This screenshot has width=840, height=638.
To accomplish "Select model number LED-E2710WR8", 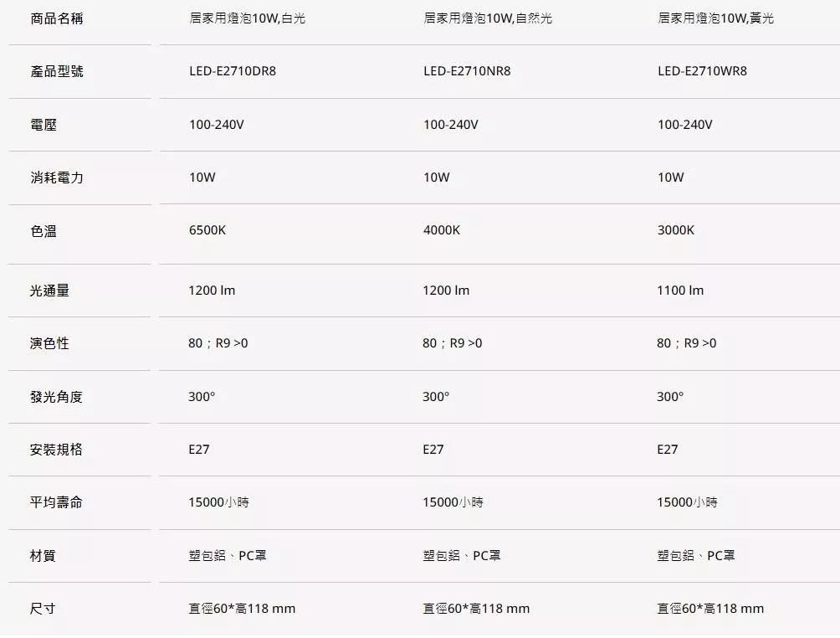I will 702,71.
